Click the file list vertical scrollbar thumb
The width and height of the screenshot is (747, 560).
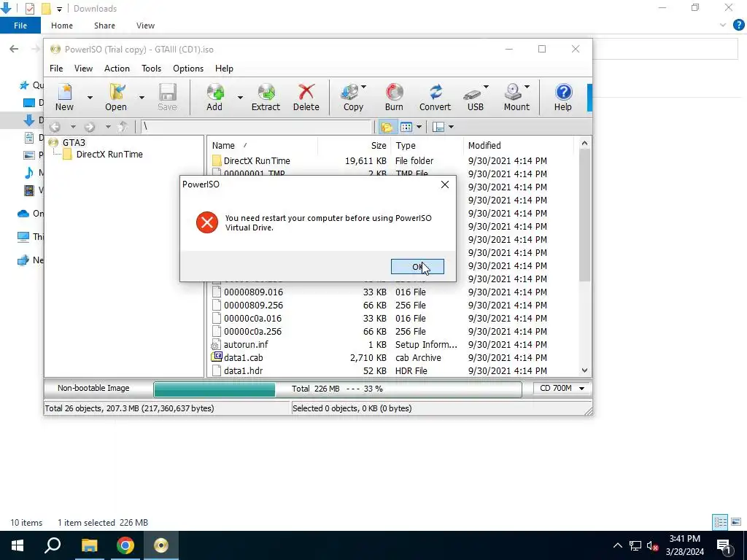coord(584,215)
